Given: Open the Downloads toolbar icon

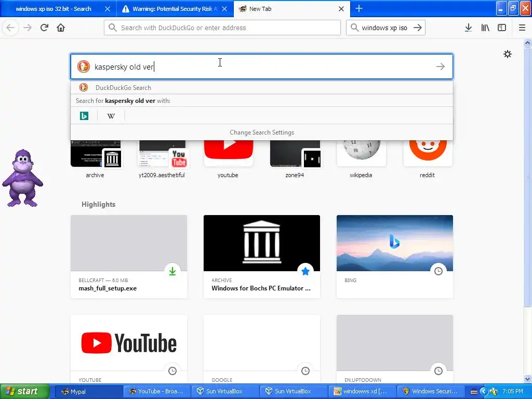Looking at the screenshot, I should [x=469, y=28].
